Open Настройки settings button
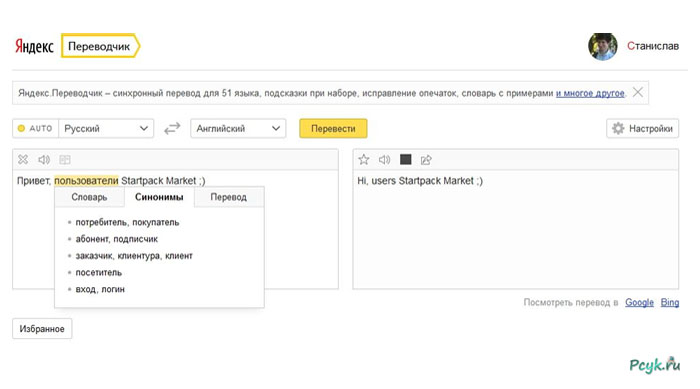Screen dimensions: 700x389 click(x=642, y=129)
